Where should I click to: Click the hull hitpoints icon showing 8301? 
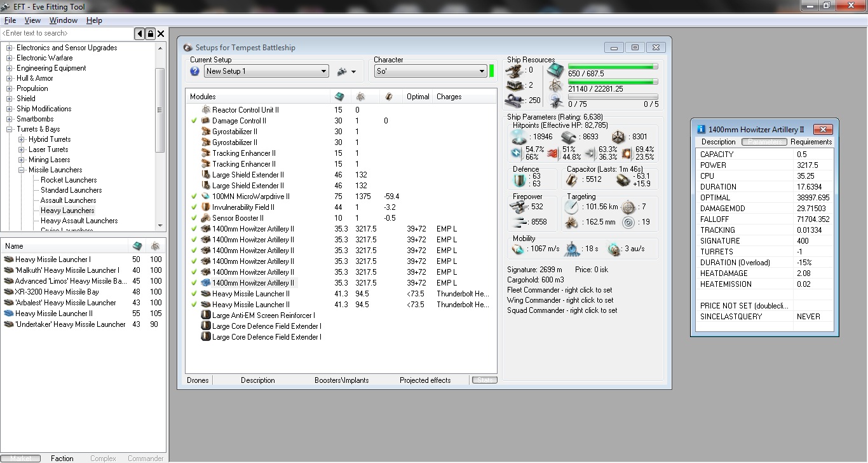pyautogui.click(x=618, y=136)
